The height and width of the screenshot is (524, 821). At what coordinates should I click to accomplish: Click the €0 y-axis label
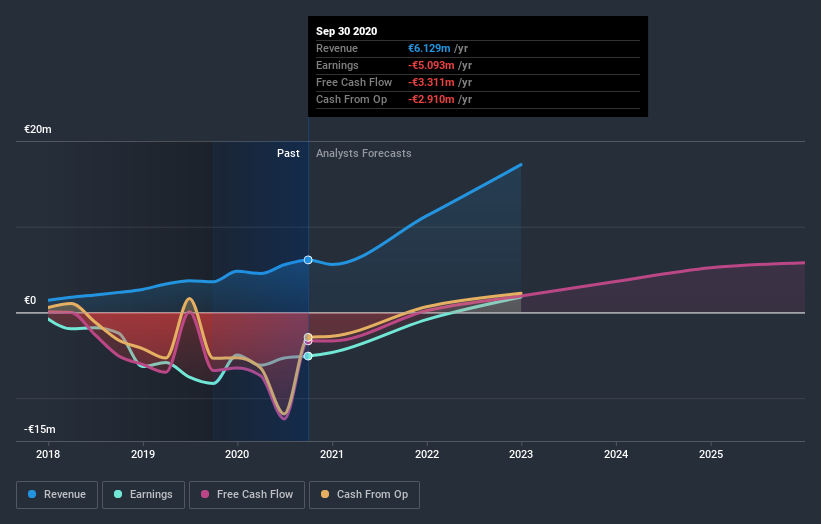click(30, 300)
